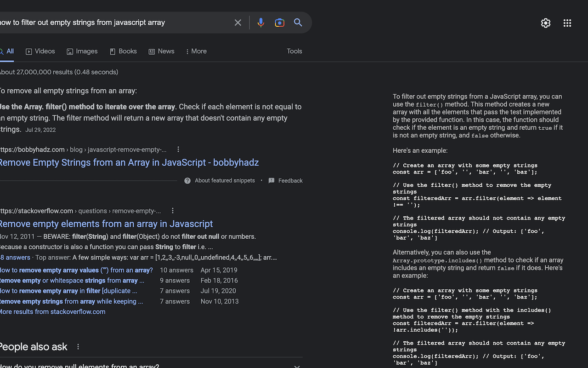Click the Feedback link
588x368 pixels.
[290, 181]
